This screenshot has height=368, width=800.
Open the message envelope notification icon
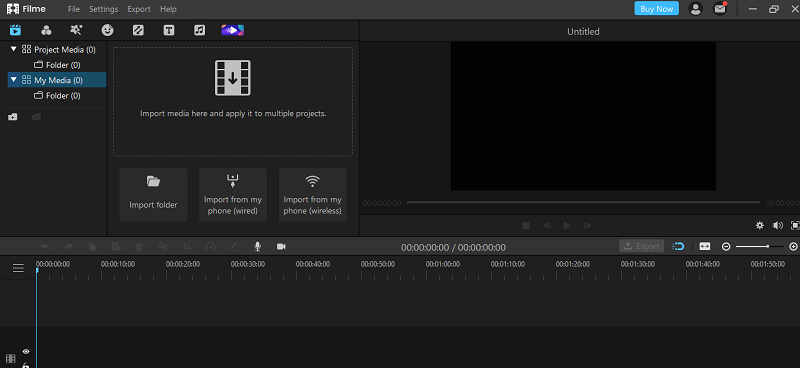(x=720, y=9)
